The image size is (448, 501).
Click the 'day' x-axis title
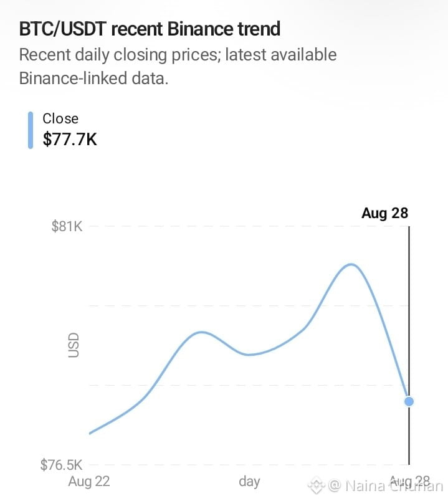[x=249, y=482]
